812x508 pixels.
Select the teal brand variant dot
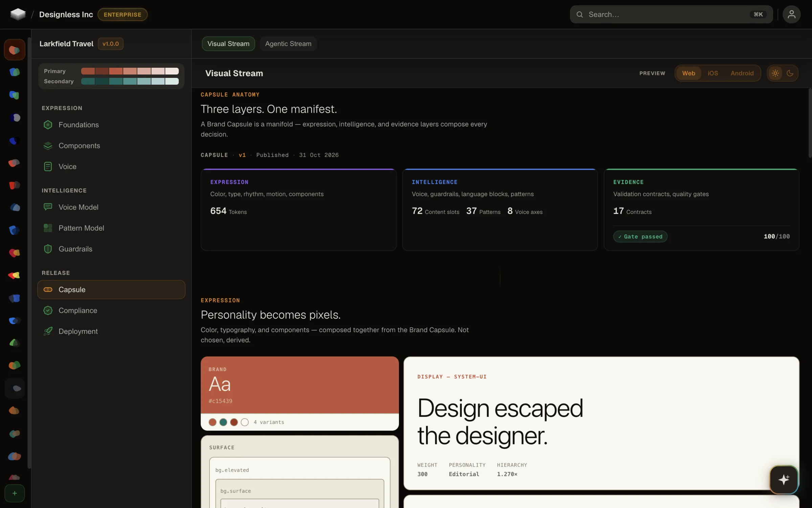click(223, 422)
